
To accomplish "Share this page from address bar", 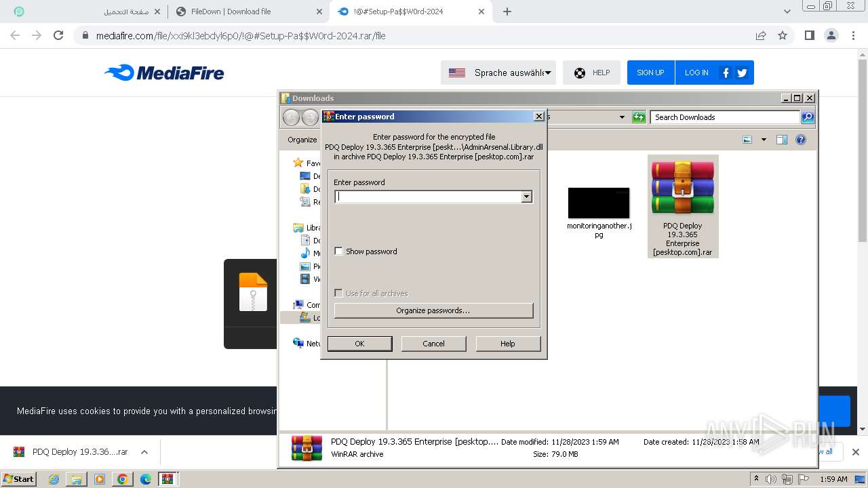I will [x=761, y=35].
